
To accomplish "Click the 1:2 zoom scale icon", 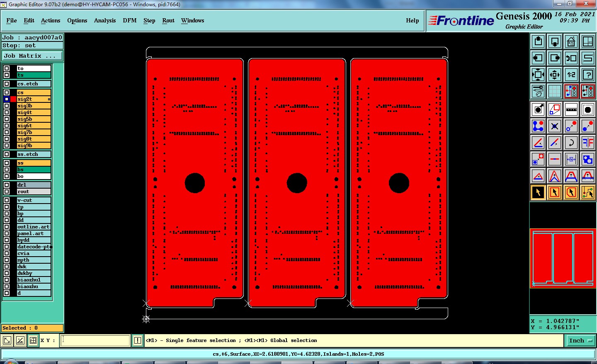I will click(x=571, y=75).
